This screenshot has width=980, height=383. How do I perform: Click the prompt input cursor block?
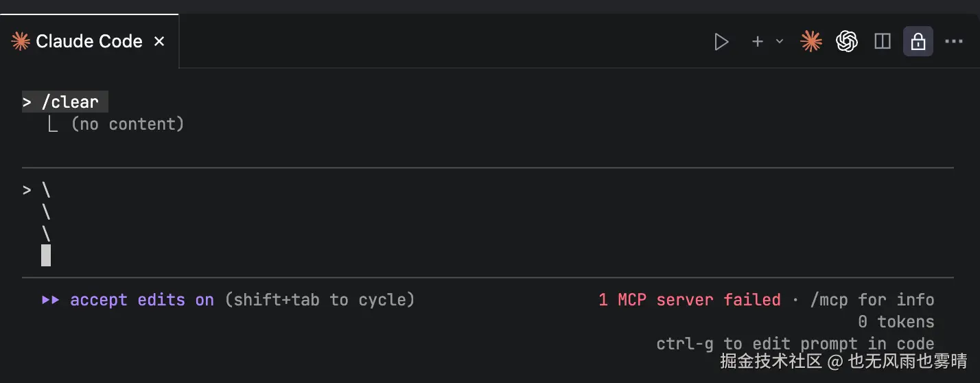click(46, 255)
